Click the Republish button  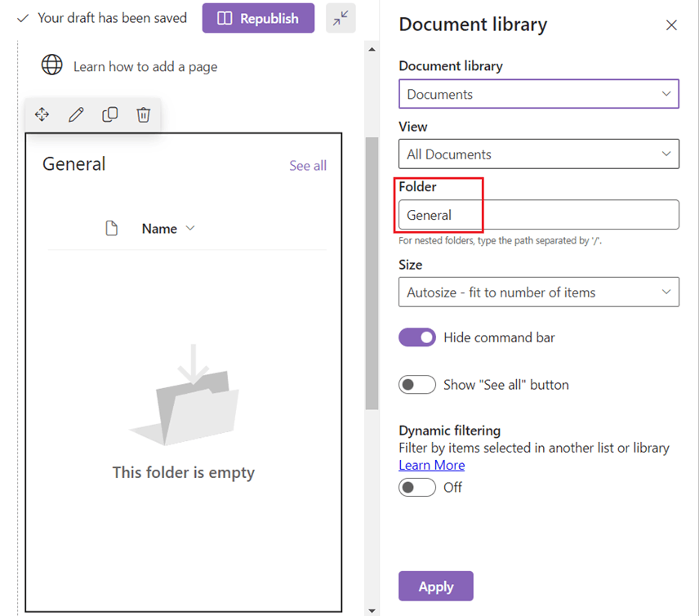[x=258, y=18]
